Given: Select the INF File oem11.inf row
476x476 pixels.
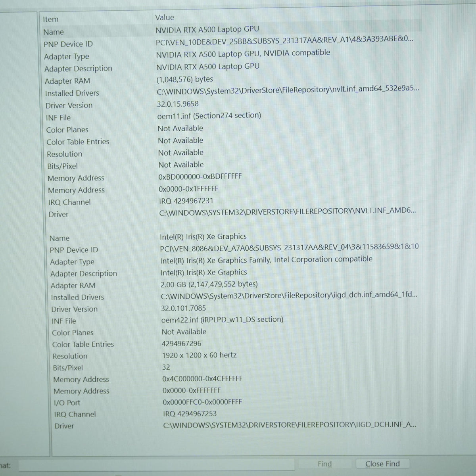Looking at the screenshot, I should point(233,117).
